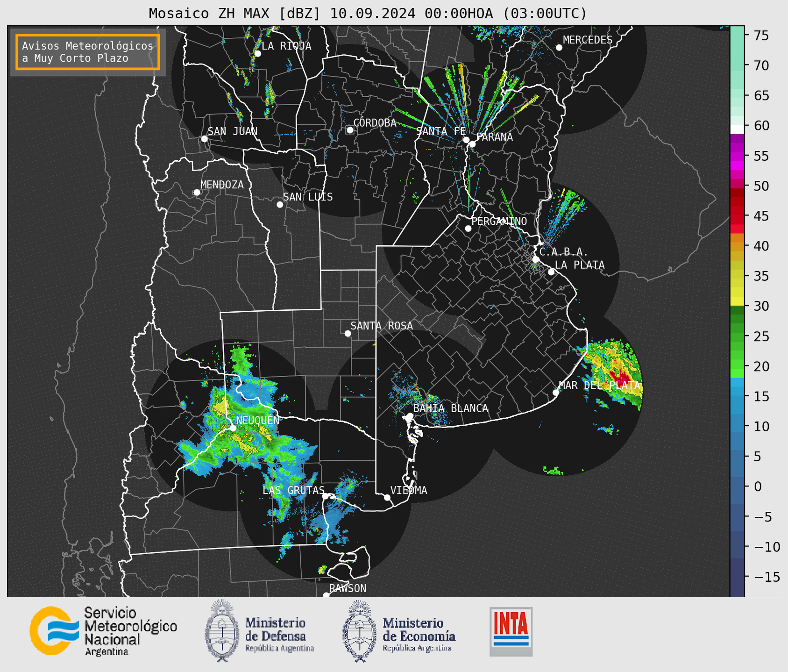Image resolution: width=788 pixels, height=672 pixels.
Task: Select the Mendoza marker dot
Action: point(197,193)
